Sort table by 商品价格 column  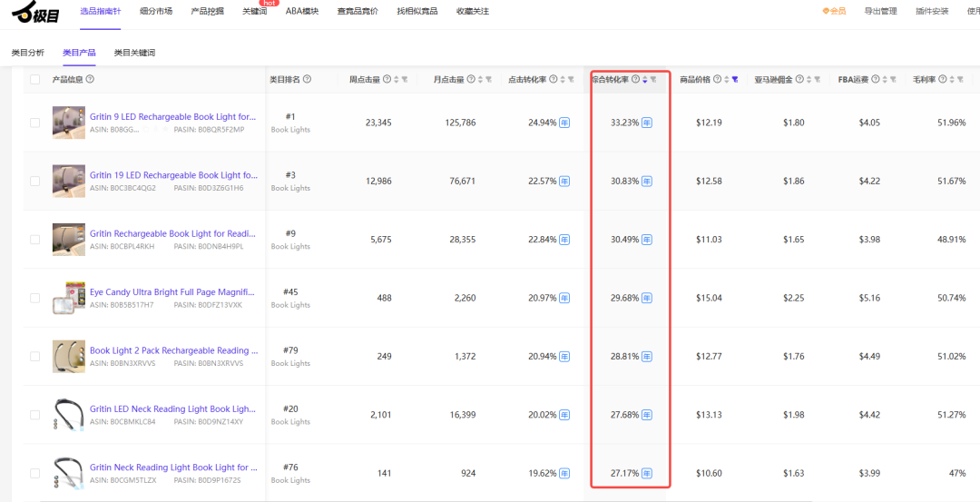(727, 79)
